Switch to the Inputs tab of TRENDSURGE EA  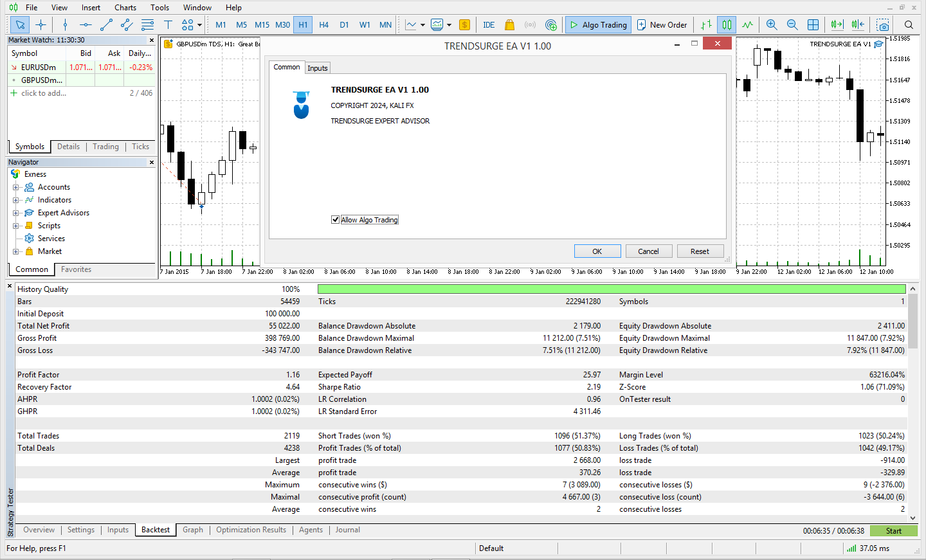[317, 67]
